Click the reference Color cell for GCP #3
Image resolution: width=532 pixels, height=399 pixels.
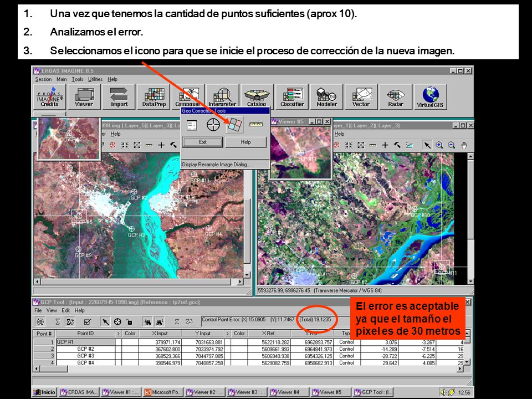pos(239,356)
